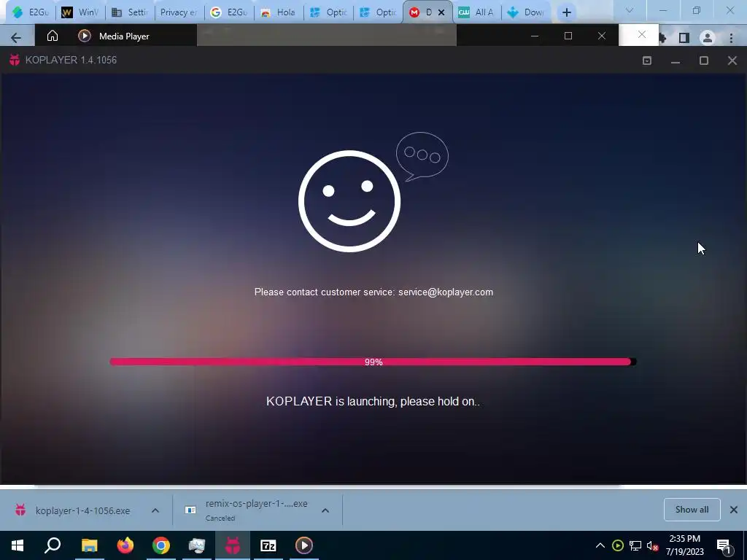Open taskbar search magnifier

53,545
